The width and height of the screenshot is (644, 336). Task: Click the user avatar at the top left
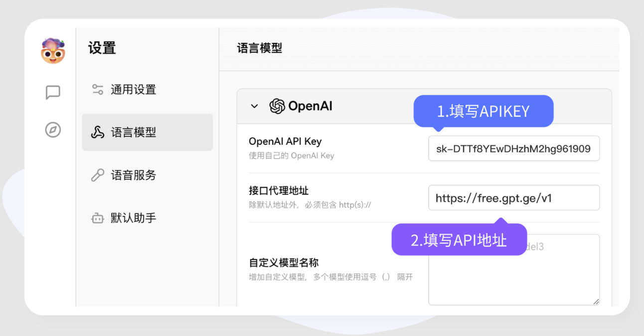click(52, 50)
